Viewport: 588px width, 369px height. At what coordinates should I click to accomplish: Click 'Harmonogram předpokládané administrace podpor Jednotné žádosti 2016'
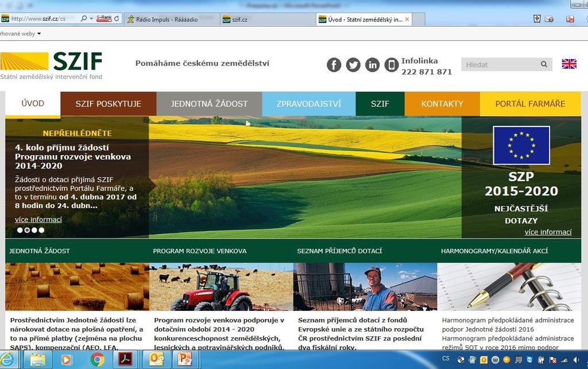pyautogui.click(x=508, y=325)
